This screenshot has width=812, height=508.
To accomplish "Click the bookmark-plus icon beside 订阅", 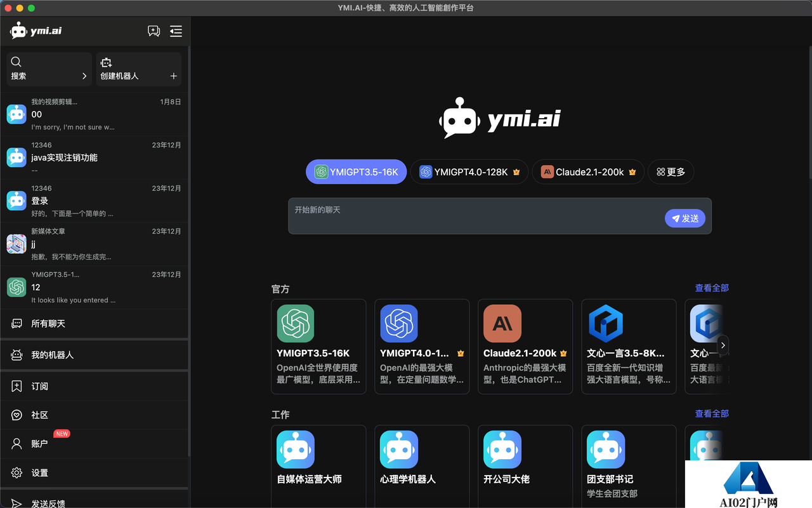I will [17, 386].
